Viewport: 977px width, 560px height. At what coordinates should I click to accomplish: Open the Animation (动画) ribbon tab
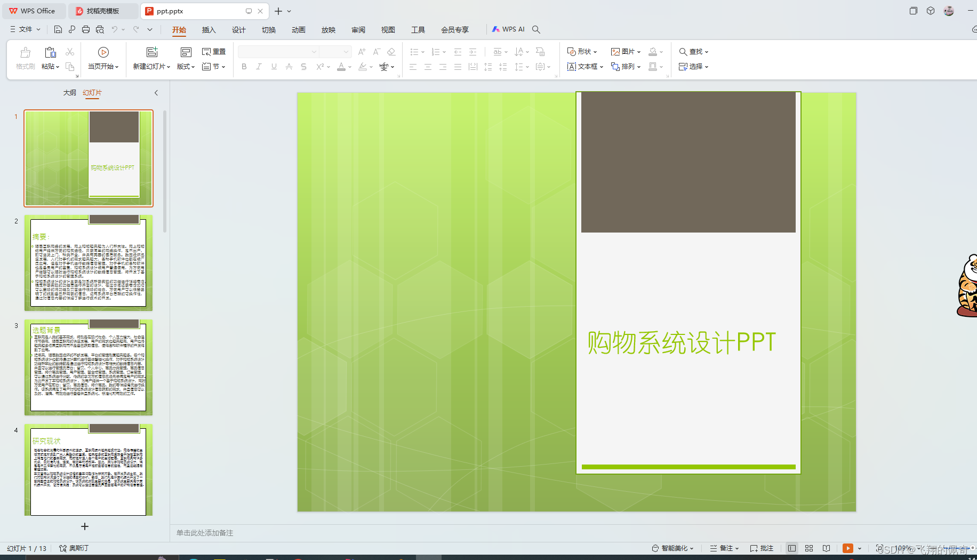[x=299, y=30]
